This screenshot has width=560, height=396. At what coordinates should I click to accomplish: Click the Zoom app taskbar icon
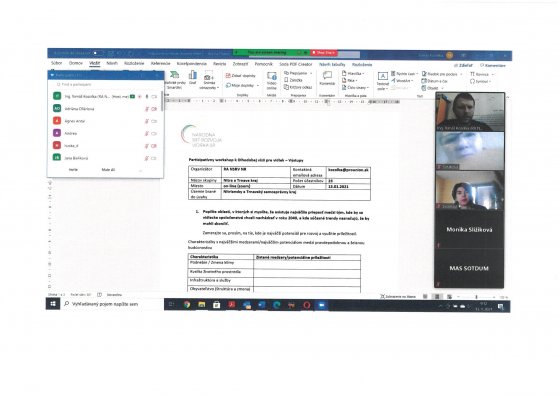pos(322,305)
